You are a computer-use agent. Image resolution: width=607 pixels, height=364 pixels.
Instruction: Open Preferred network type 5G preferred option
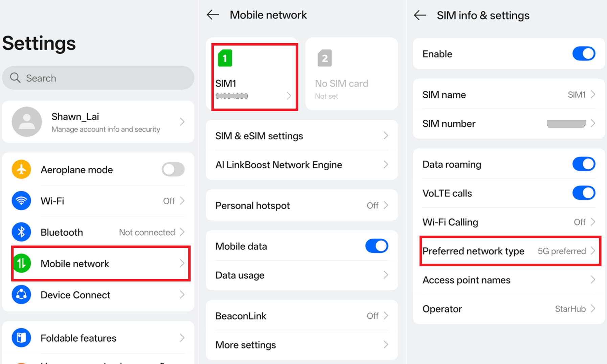[510, 251]
